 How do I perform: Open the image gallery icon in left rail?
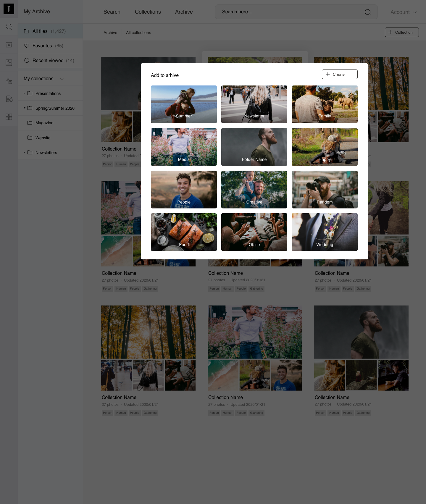coord(9,63)
